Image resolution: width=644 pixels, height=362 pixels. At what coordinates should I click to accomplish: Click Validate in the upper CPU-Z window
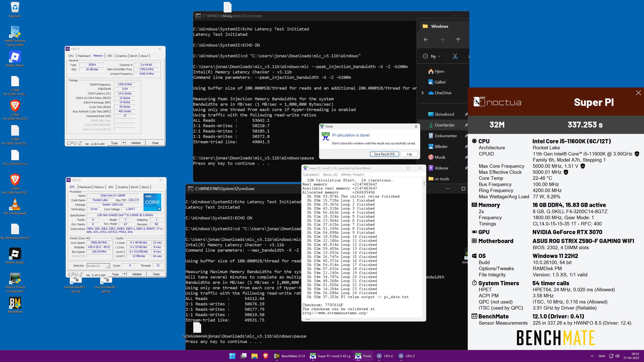[x=136, y=143]
